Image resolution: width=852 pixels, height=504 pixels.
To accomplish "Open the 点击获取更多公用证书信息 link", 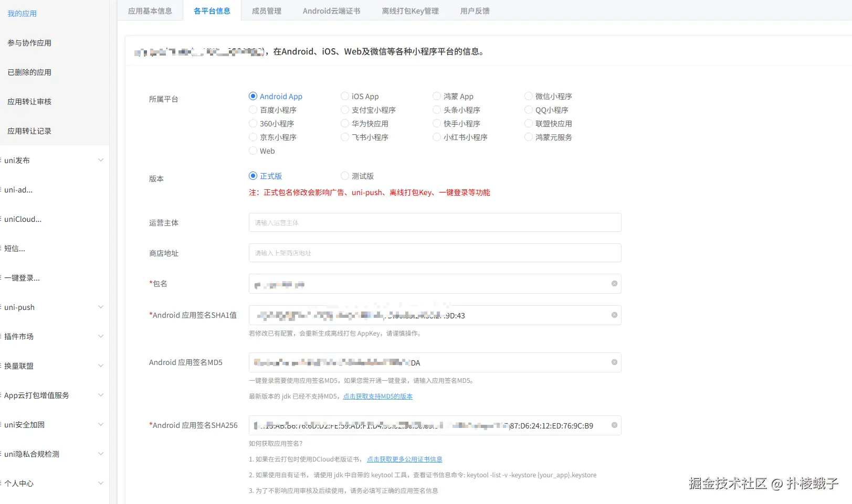I will tap(404, 459).
